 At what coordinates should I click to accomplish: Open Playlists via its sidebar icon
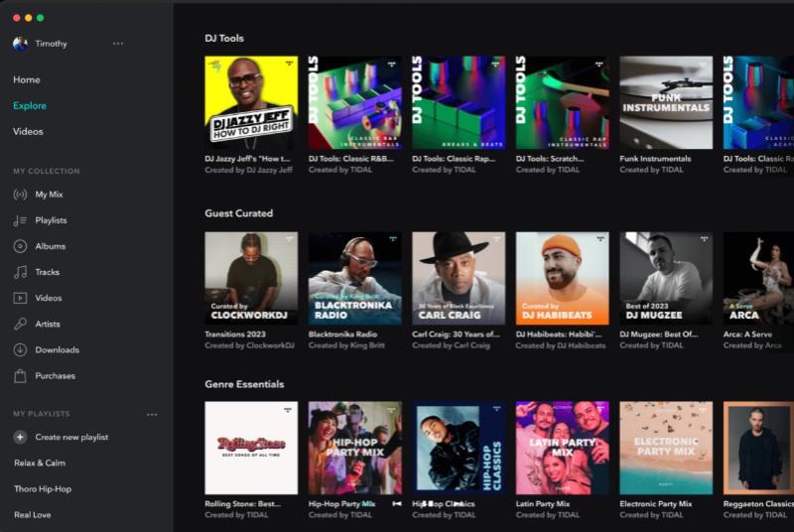point(20,220)
